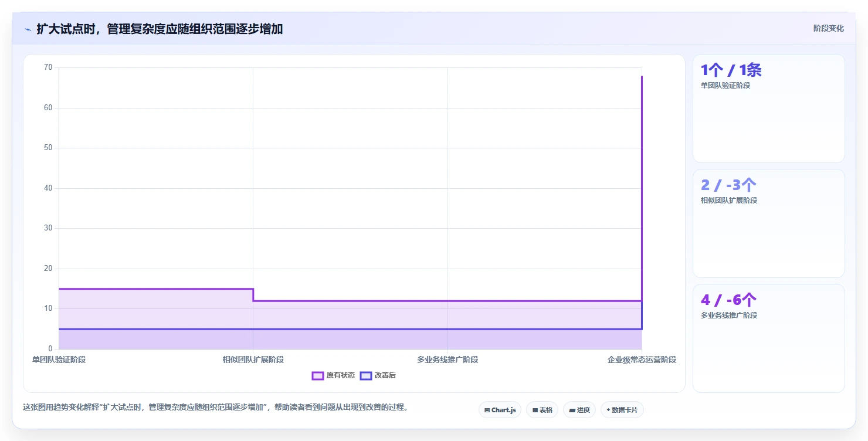The height and width of the screenshot is (441, 868).
Task: Click the 单团队验证阶段 x-axis label
Action: point(59,359)
